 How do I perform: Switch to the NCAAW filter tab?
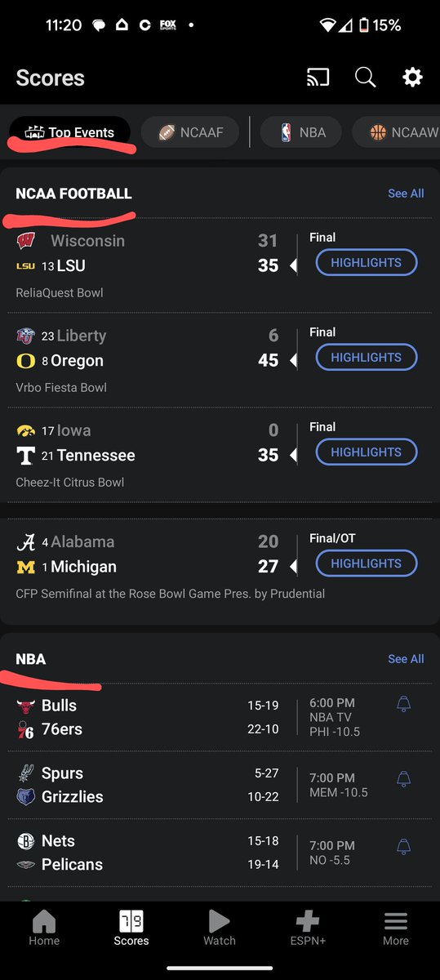pyautogui.click(x=397, y=131)
